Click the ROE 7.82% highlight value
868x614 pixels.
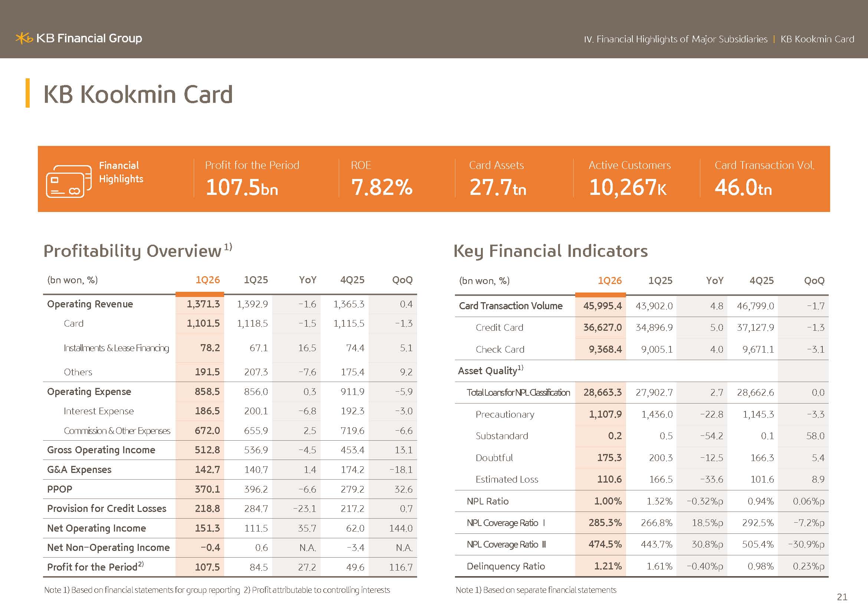click(382, 187)
